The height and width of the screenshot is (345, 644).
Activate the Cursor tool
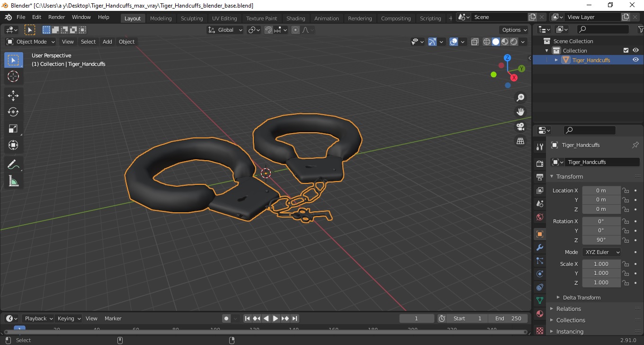(x=13, y=76)
